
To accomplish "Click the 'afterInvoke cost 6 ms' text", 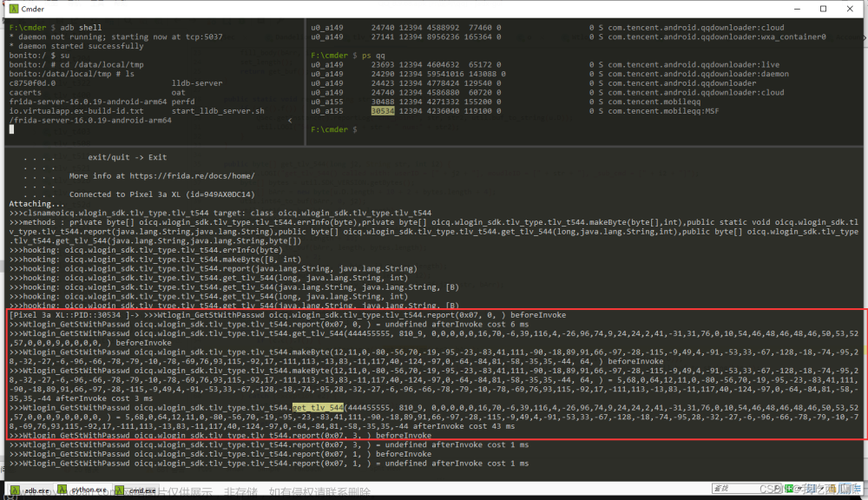I will pos(480,325).
